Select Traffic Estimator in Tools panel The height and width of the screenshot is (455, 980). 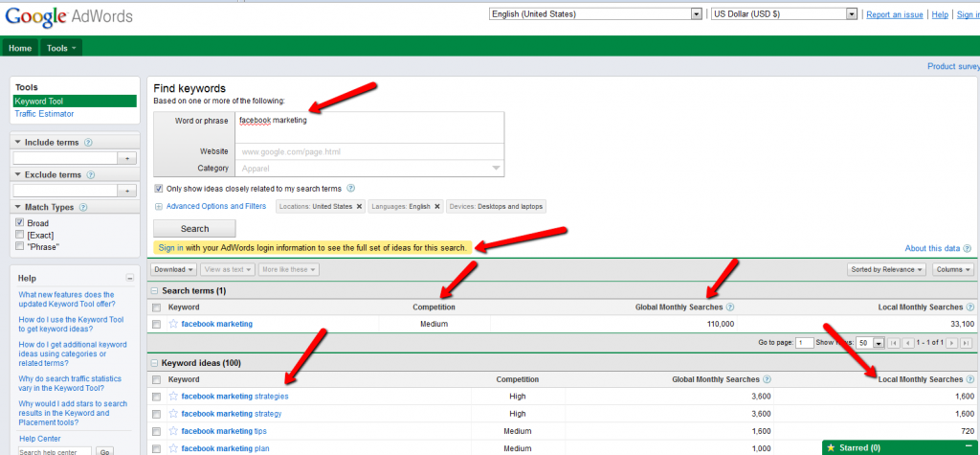coord(44,114)
